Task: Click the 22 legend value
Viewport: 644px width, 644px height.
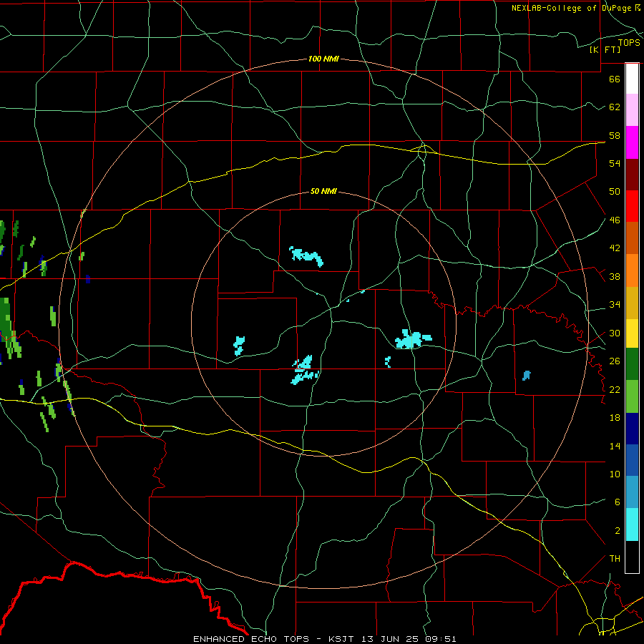Action: (615, 389)
